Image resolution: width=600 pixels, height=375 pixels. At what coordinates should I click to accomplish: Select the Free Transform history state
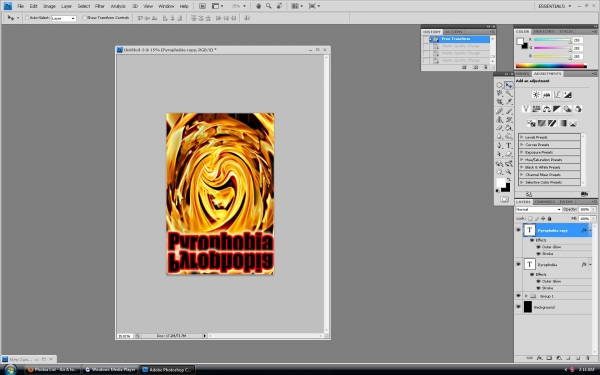(459, 39)
